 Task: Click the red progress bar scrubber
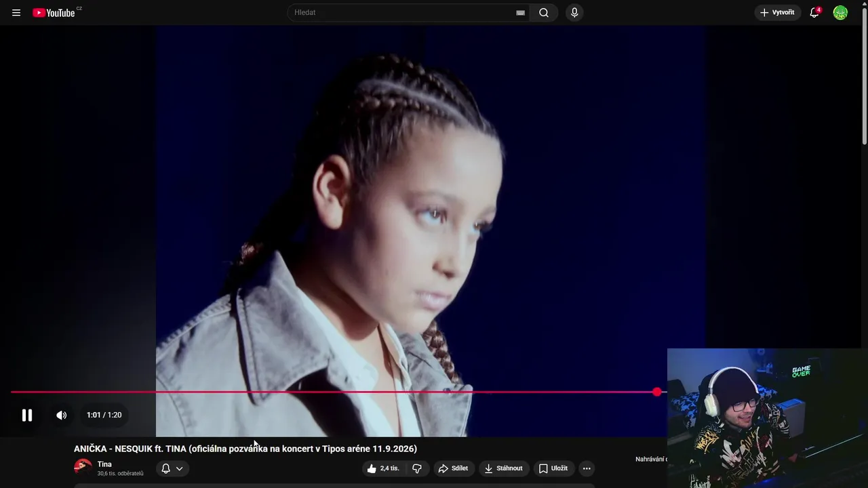(x=657, y=392)
